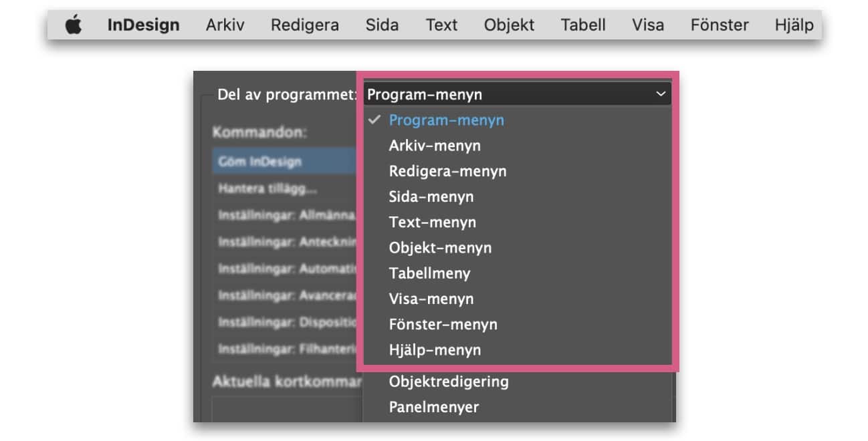
Task: Select the Göm InDesign command row
Action: (285, 162)
